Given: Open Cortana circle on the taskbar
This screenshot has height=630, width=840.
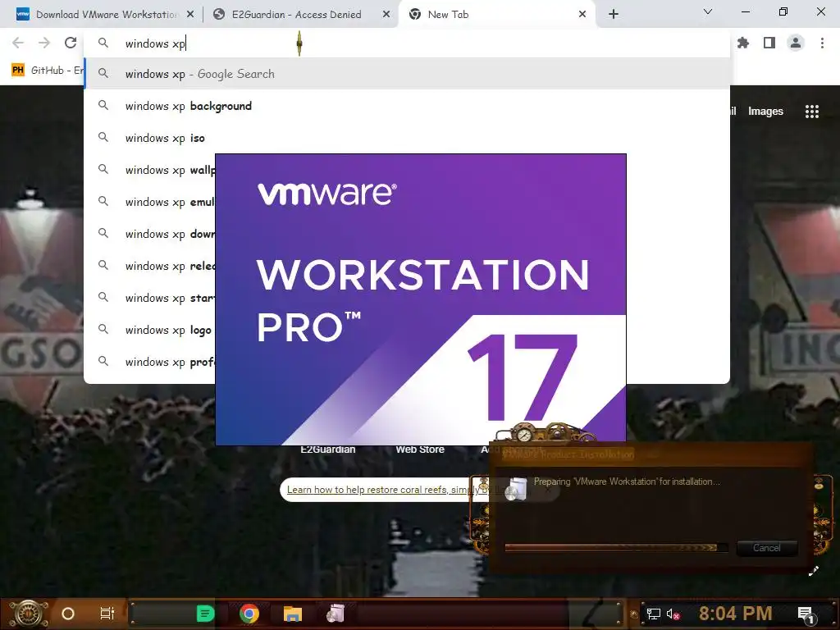Looking at the screenshot, I should 68,614.
